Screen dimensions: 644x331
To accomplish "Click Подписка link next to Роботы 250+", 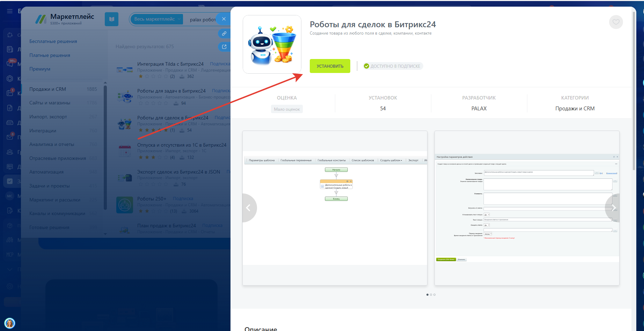I will pos(183,199).
